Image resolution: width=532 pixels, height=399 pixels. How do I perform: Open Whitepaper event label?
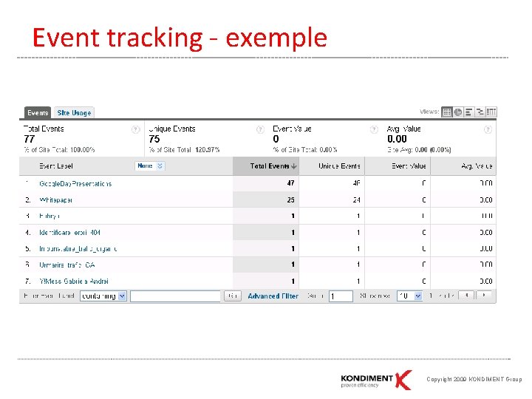[55, 200]
